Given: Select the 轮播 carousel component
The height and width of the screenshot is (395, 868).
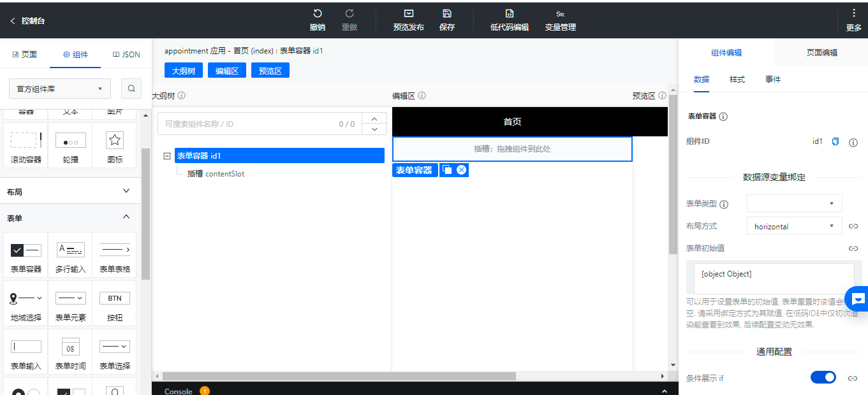Looking at the screenshot, I should tap(71, 145).
